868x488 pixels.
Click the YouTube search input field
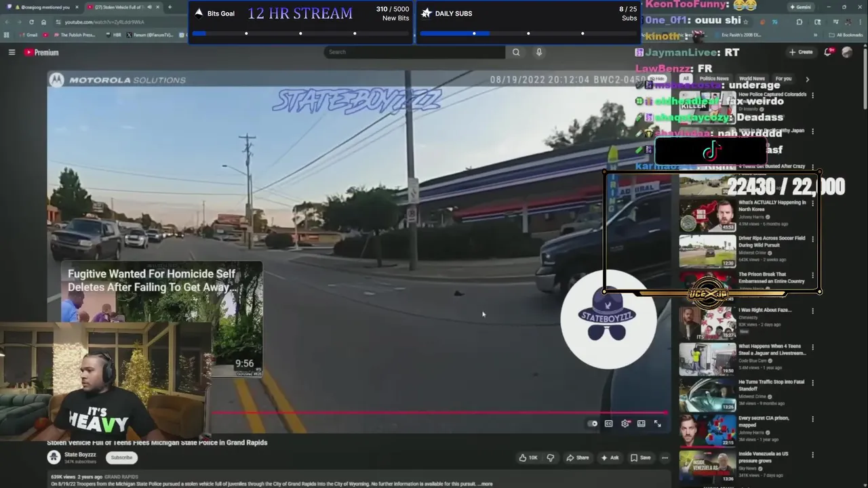(x=414, y=52)
